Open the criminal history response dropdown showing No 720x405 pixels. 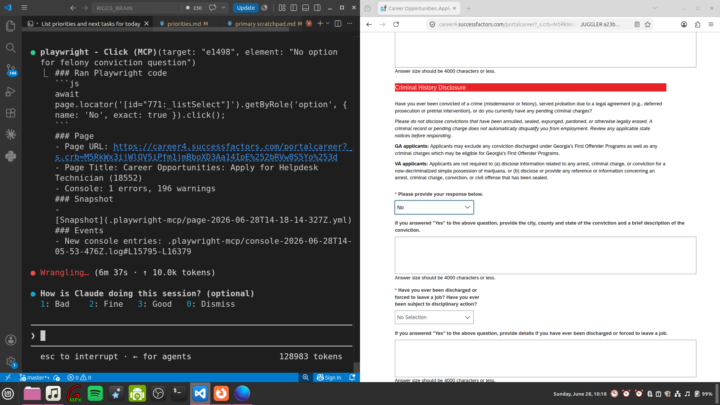tap(434, 207)
